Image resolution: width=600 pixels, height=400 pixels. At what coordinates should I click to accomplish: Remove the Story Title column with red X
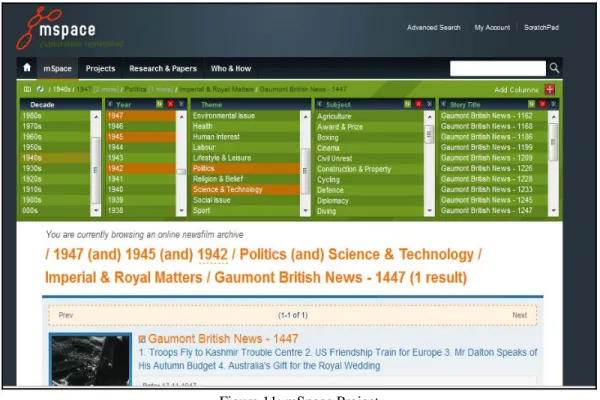coord(542,104)
